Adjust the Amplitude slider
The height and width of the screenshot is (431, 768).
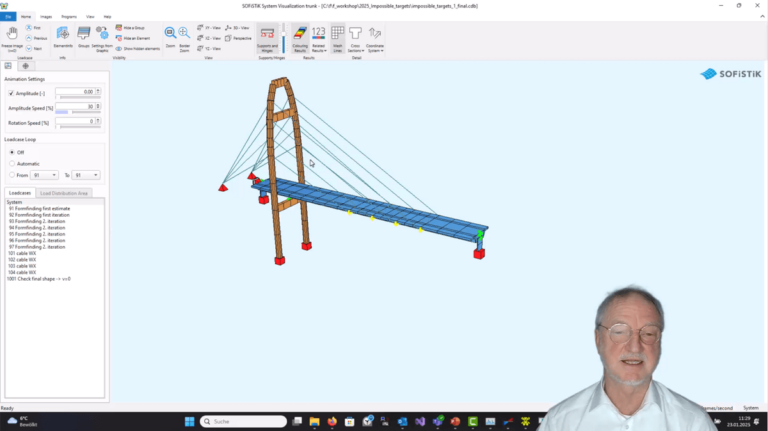(x=78, y=97)
